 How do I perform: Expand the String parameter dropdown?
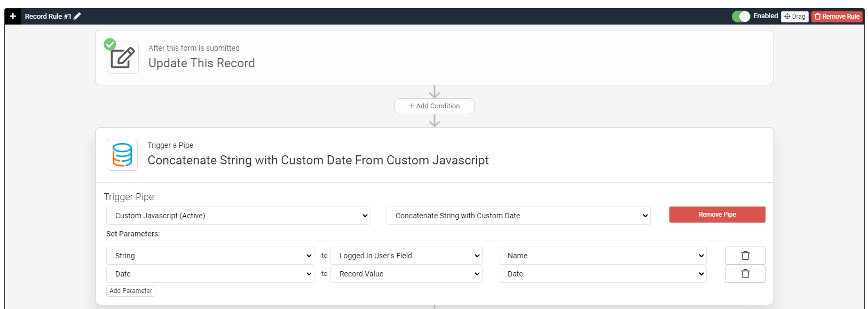click(210, 256)
